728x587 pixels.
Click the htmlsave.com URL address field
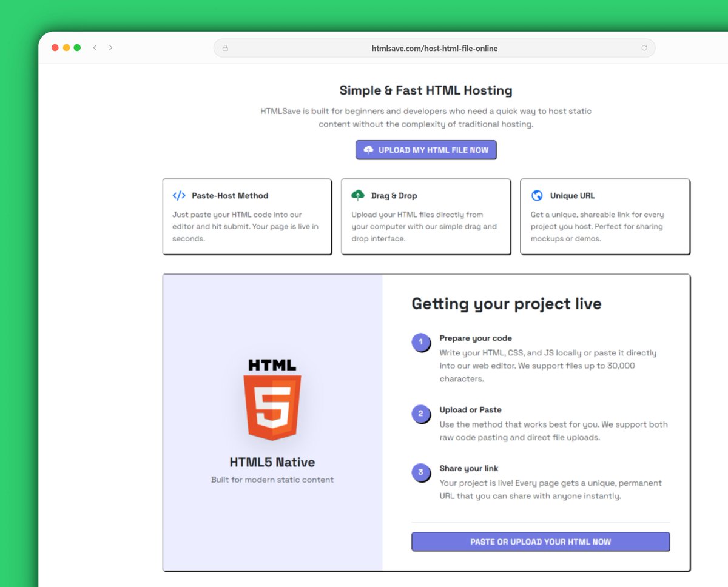pyautogui.click(x=434, y=48)
